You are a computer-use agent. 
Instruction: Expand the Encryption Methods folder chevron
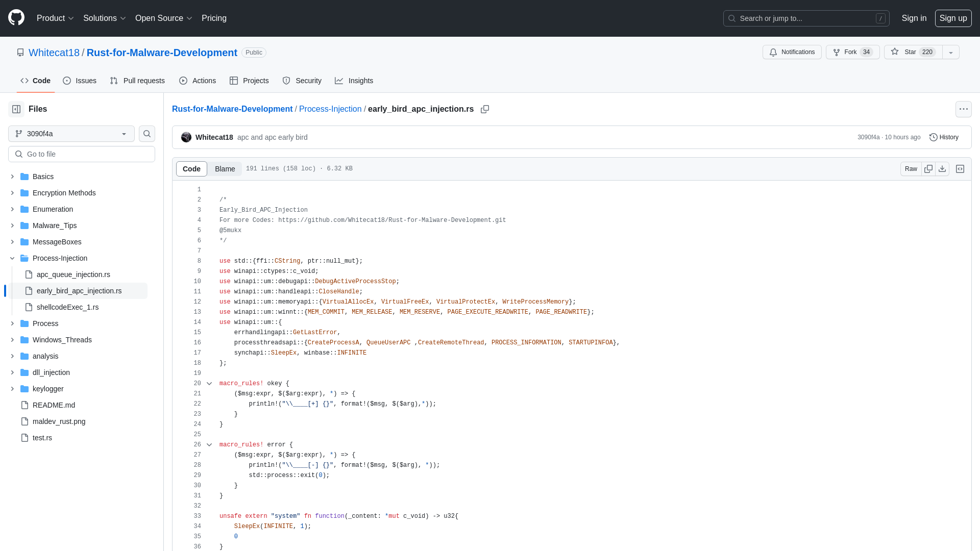[12, 193]
